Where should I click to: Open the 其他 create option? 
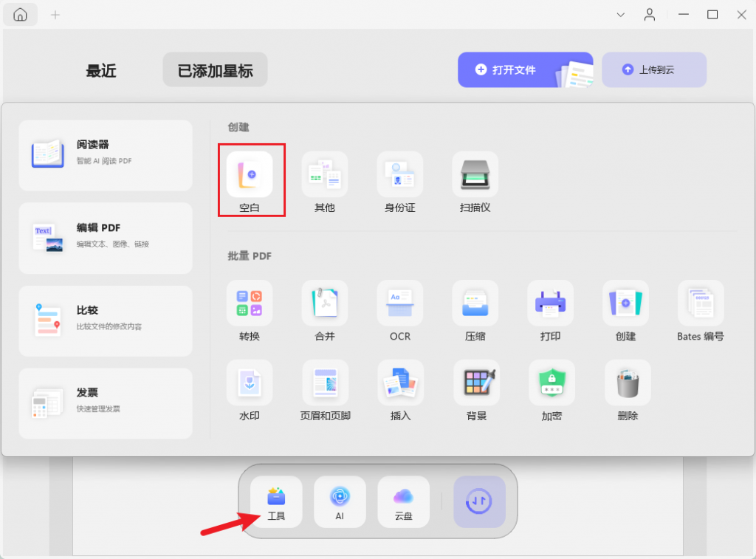(325, 174)
